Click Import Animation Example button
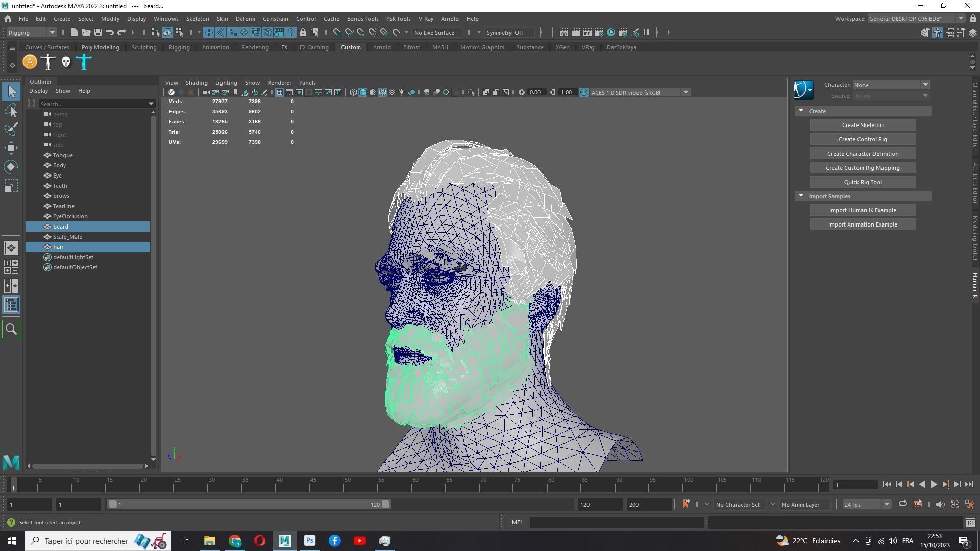Screen dimensions: 980x551 tap(863, 224)
